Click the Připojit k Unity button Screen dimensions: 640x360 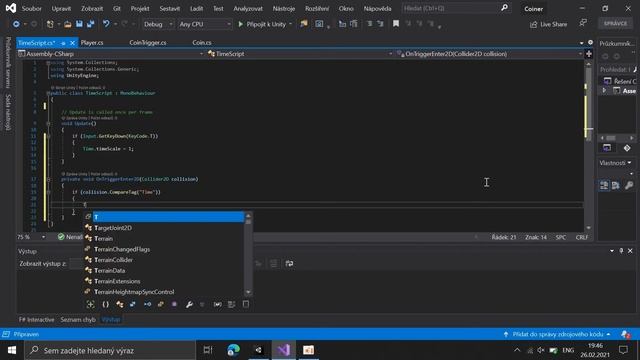pyautogui.click(x=262, y=24)
